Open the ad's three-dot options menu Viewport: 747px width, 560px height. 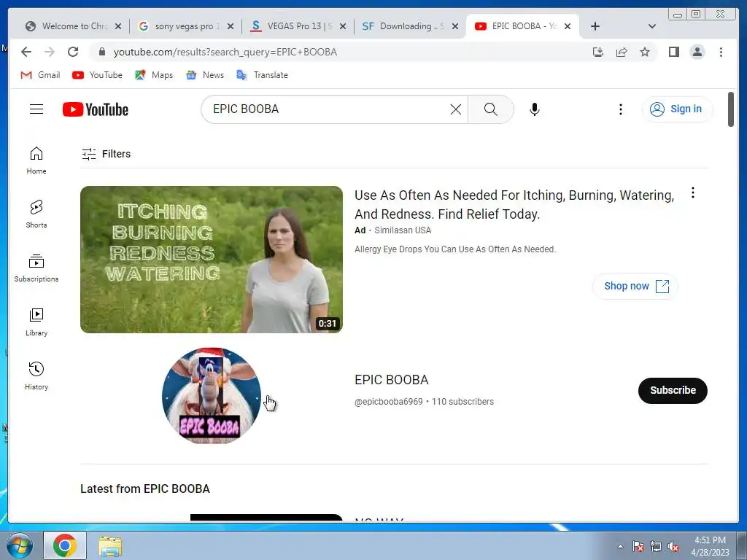tap(693, 192)
